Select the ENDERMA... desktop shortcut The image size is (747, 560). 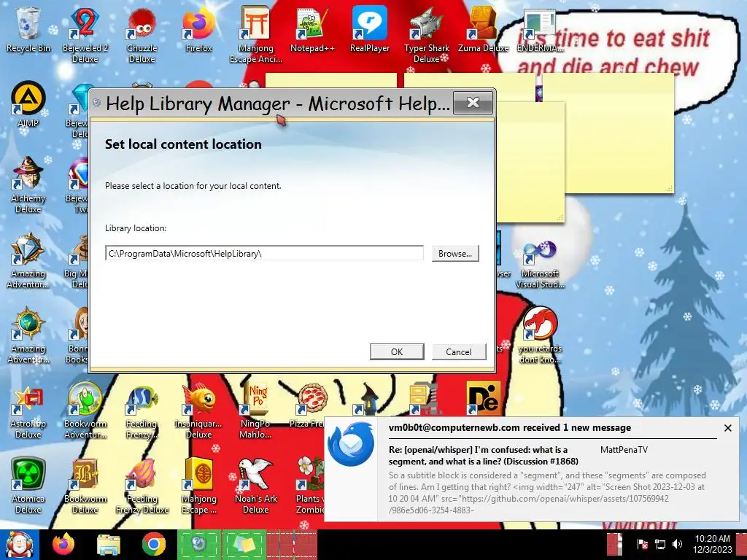tap(540, 31)
